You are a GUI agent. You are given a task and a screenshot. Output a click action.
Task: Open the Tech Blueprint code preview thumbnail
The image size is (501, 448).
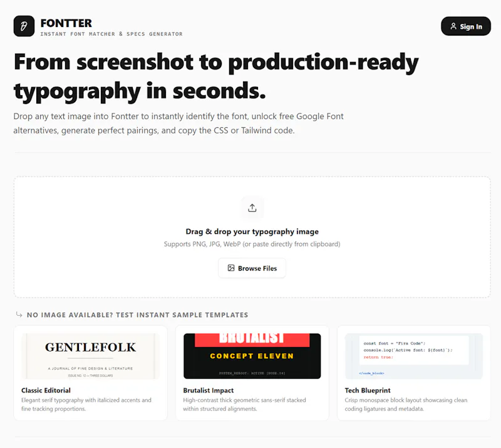(414, 356)
